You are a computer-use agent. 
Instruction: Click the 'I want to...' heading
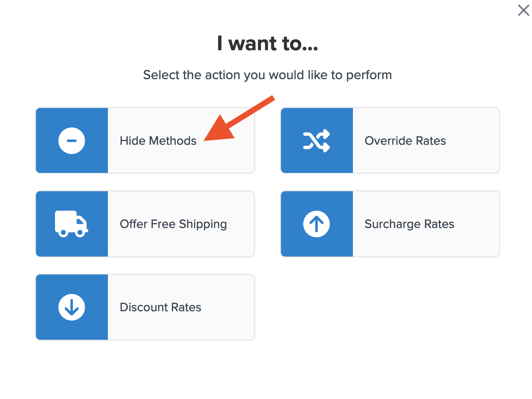click(267, 43)
